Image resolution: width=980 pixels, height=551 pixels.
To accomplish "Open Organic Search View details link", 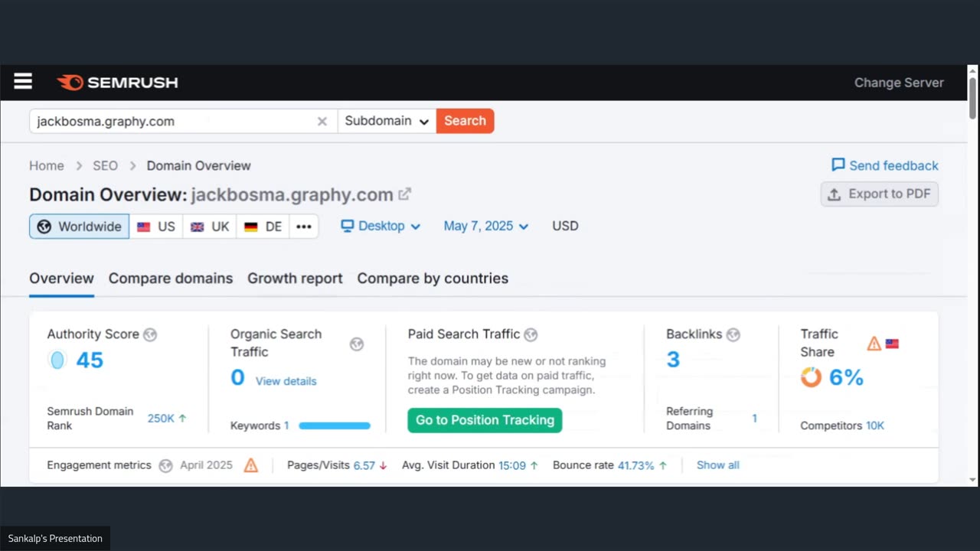I will 286,381.
